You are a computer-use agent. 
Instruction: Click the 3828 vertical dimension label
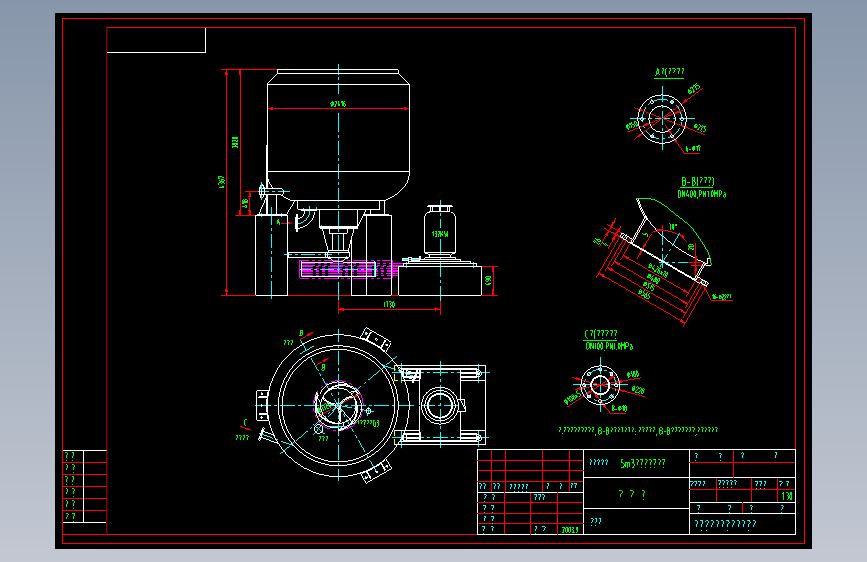[x=235, y=142]
